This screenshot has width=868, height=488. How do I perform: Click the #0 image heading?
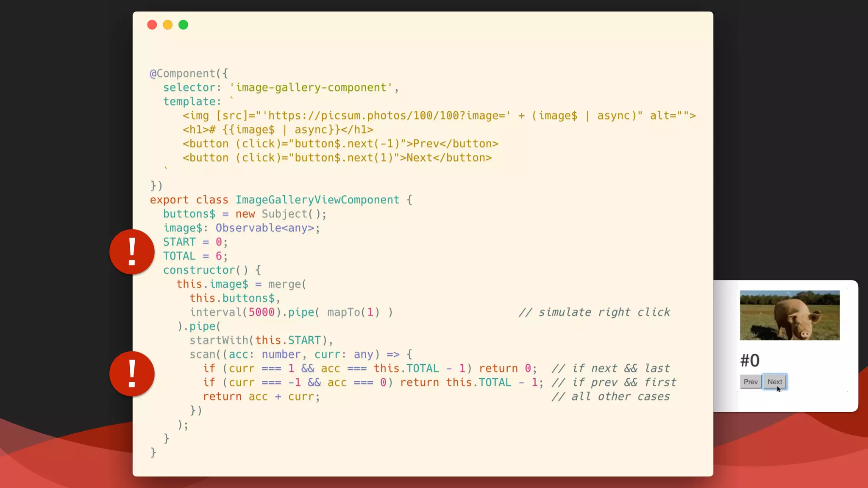tap(750, 360)
